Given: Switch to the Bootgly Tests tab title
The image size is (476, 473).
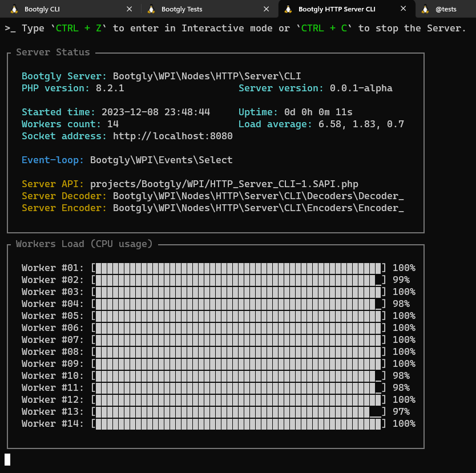Looking at the screenshot, I should pyautogui.click(x=181, y=9).
